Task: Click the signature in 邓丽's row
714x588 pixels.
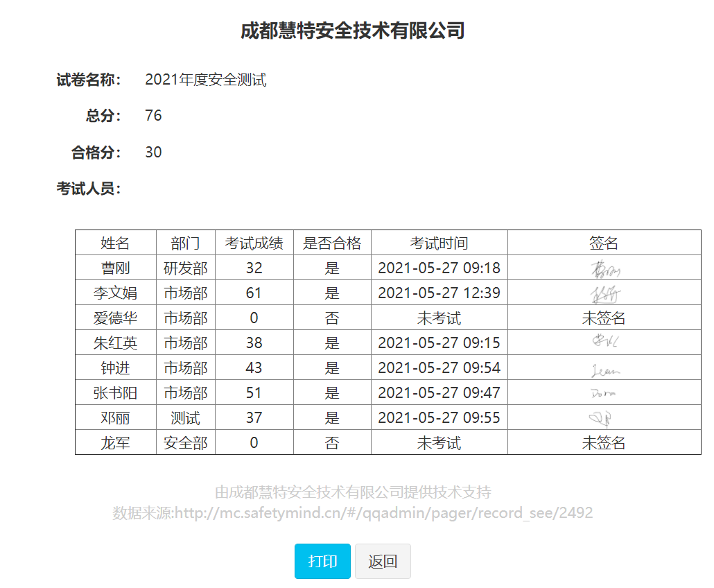Action: 600,418
